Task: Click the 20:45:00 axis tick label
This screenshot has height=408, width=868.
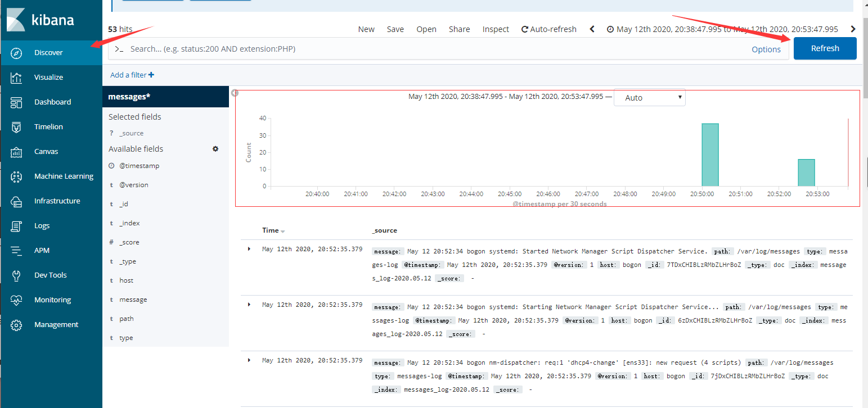Action: coord(510,194)
